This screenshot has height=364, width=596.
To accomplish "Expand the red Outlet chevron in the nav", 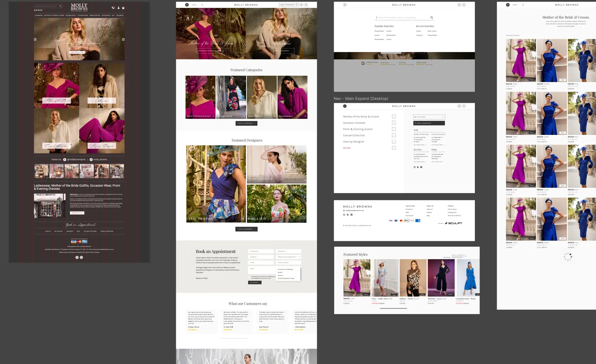I will pyautogui.click(x=394, y=148).
